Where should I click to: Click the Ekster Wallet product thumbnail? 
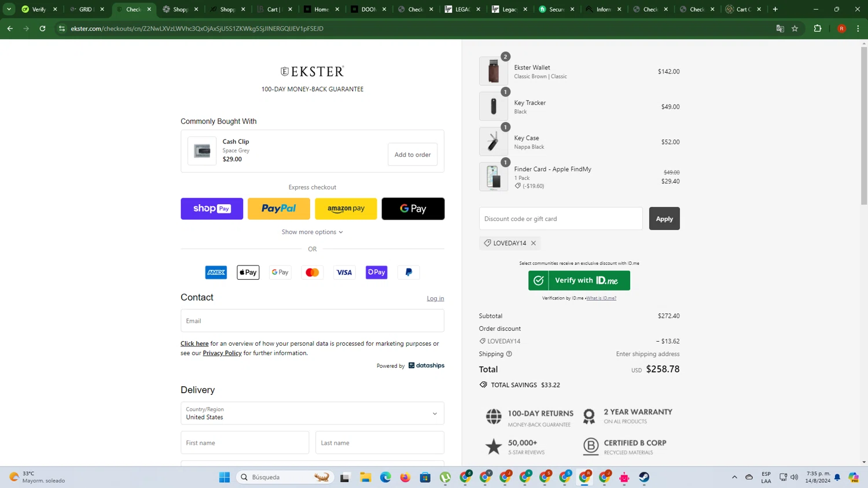(494, 71)
